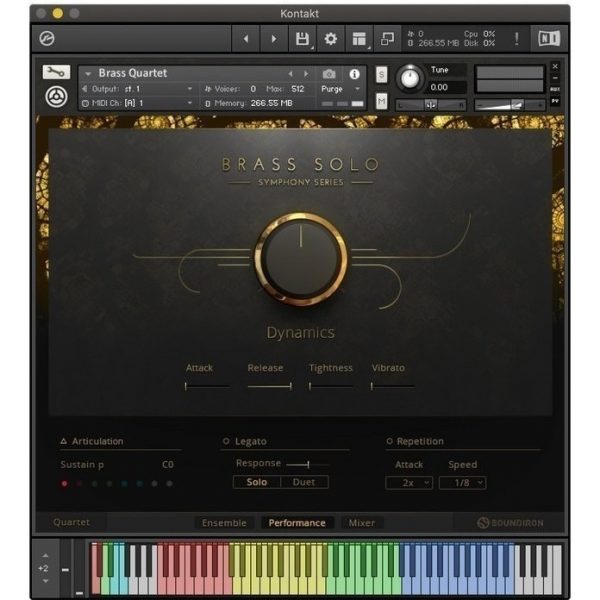This screenshot has height=600, width=600.
Task: Open AUX sends panel button
Action: (555, 89)
